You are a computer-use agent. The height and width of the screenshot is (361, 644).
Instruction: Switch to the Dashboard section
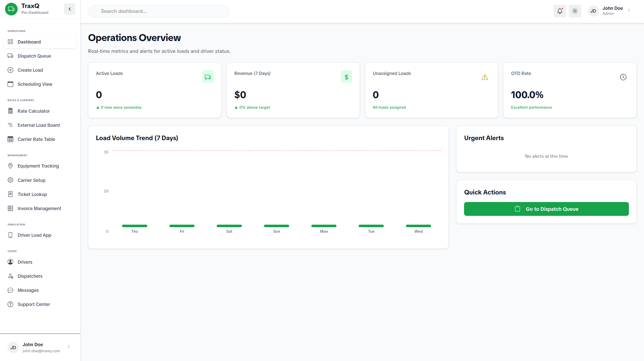(29, 42)
